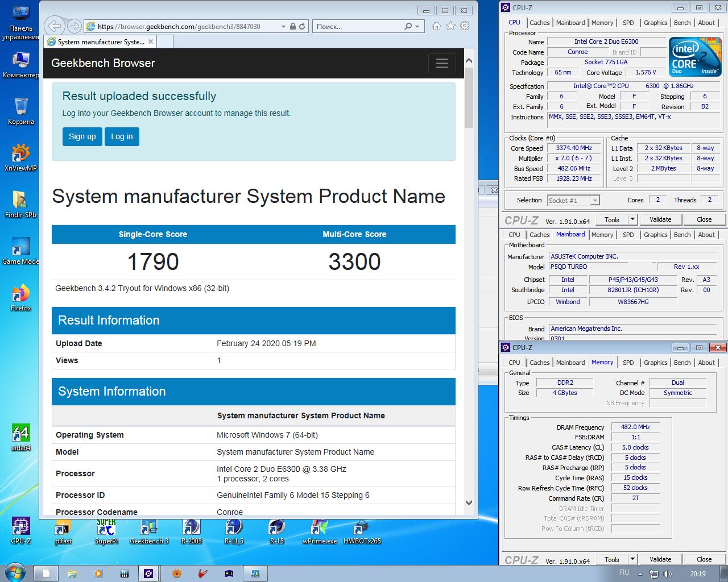Select the R-15 desktop shortcut
Screen dimensions: 728x582
[277, 531]
